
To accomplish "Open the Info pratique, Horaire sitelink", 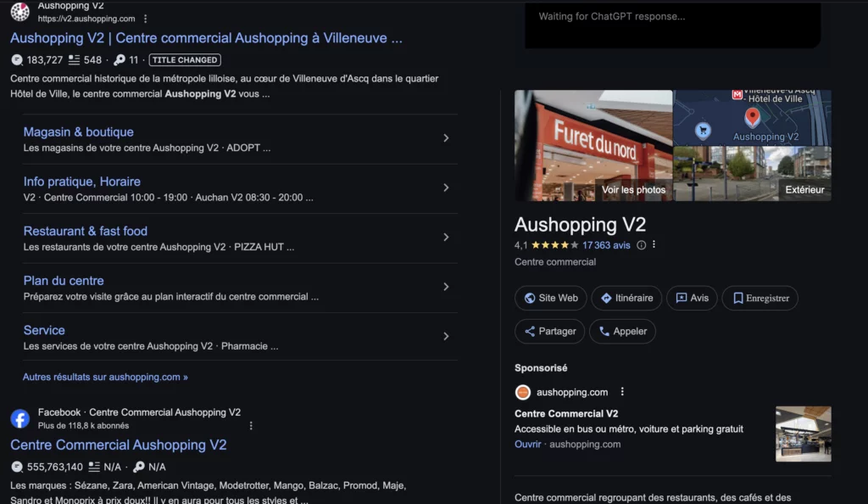I will coord(82,182).
